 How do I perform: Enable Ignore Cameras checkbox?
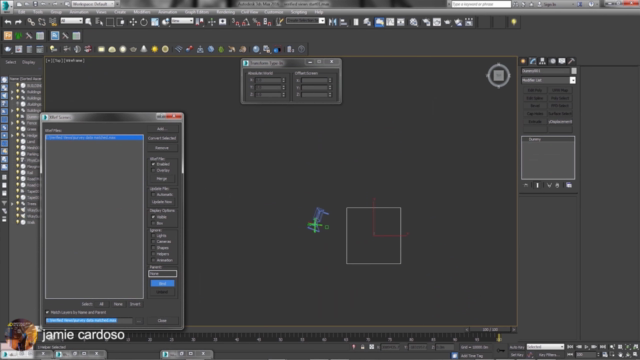[153, 242]
